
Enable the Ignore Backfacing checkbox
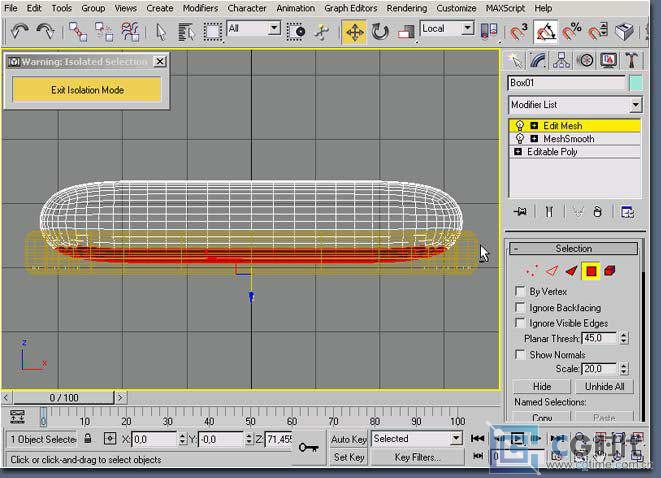pos(520,307)
